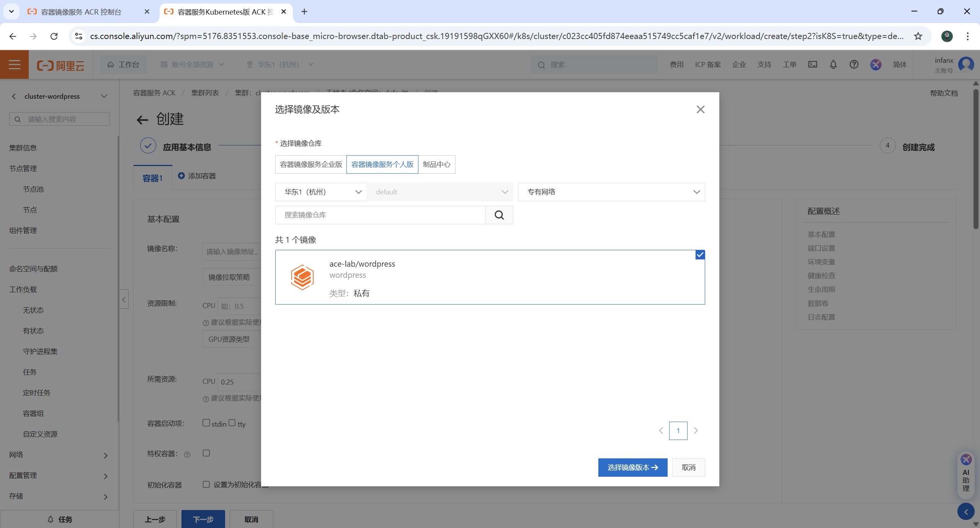980x528 pixels.
Task: Click 取消 in the image dialog
Action: [689, 468]
